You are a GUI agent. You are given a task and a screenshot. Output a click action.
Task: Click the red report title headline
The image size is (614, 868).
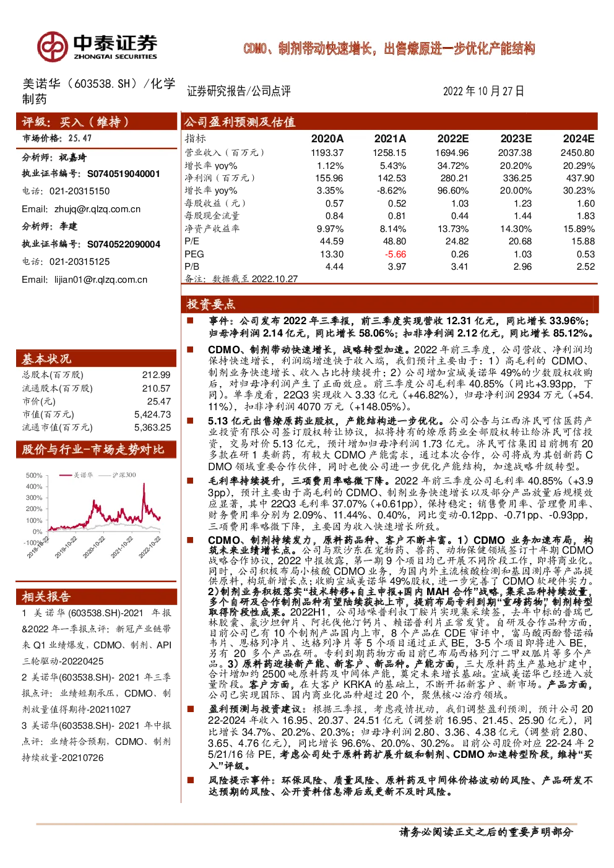389,49
